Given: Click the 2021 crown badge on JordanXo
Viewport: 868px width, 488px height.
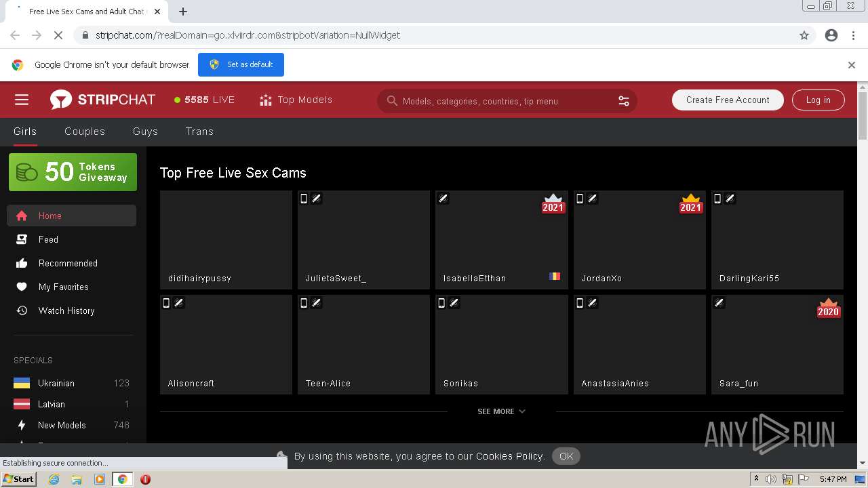Looking at the screenshot, I should 691,203.
